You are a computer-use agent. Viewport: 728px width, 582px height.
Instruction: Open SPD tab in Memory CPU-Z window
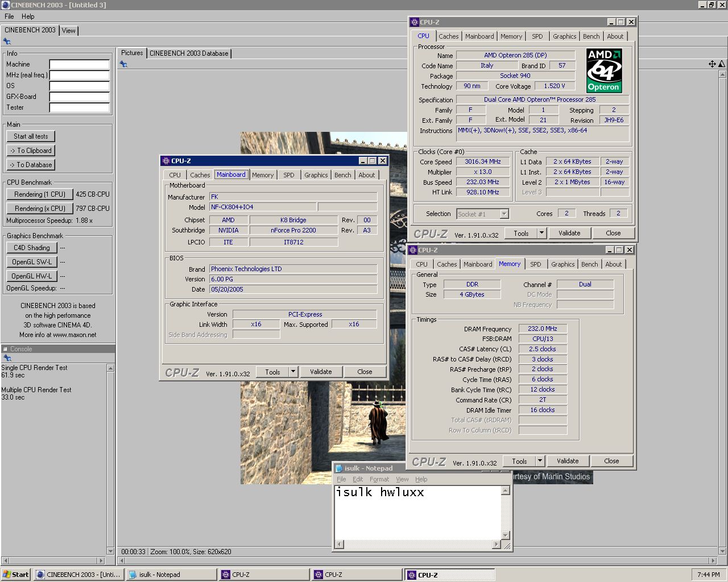(536, 264)
